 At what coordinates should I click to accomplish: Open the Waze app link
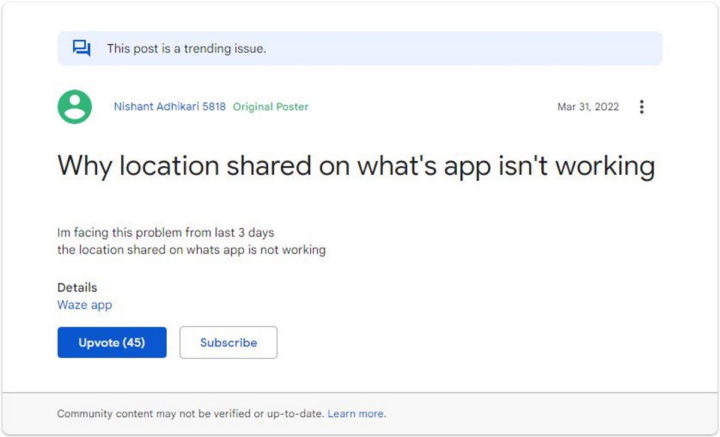85,305
